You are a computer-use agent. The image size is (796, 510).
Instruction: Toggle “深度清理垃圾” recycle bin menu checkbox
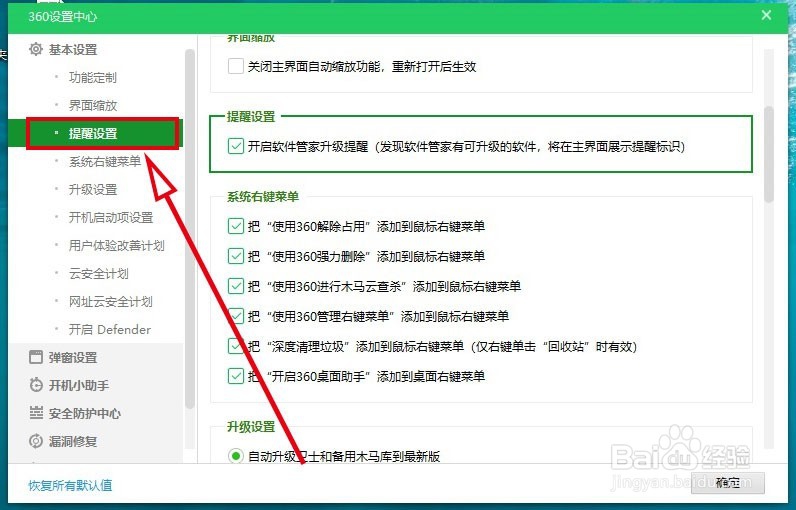pos(236,346)
